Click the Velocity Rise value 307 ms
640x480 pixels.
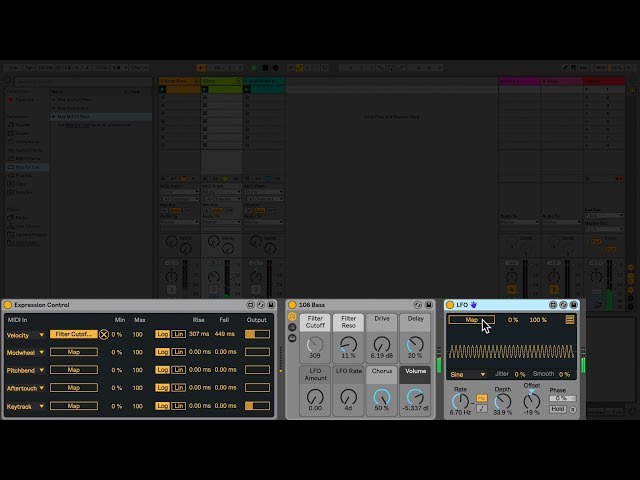pos(199,334)
